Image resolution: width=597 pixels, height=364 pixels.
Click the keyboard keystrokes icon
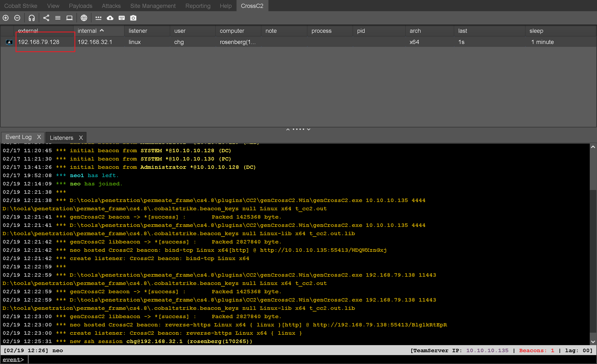(122, 18)
